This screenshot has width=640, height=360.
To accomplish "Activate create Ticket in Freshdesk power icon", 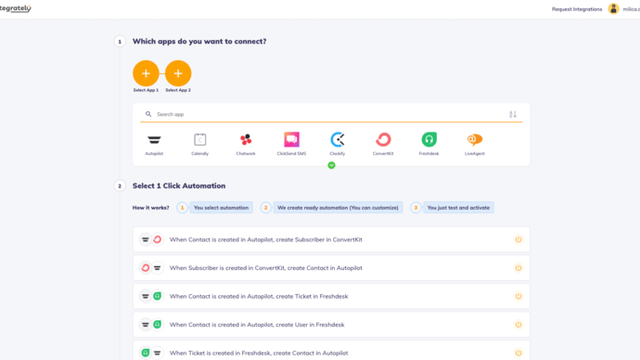I will tap(518, 296).
